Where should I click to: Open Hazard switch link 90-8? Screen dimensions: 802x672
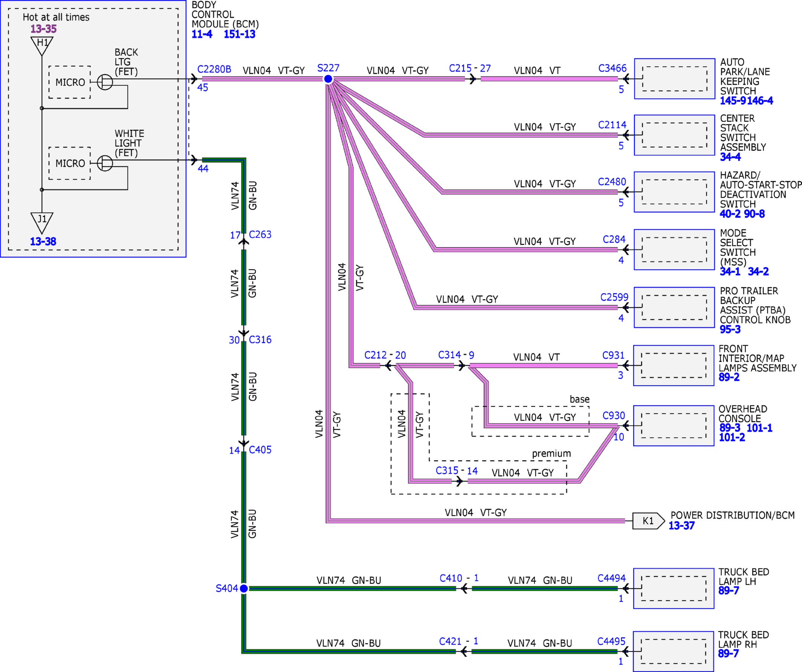[754, 214]
